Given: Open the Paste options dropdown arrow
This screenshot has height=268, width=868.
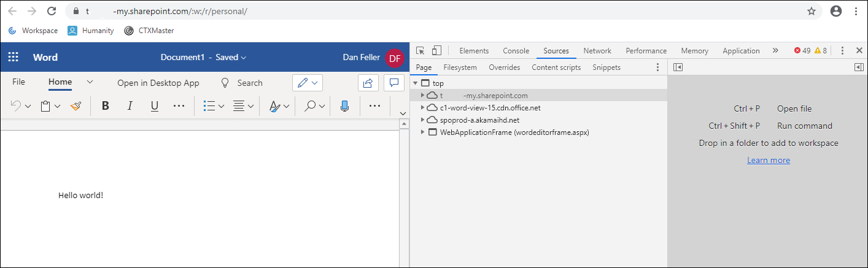Looking at the screenshot, I should (x=58, y=107).
